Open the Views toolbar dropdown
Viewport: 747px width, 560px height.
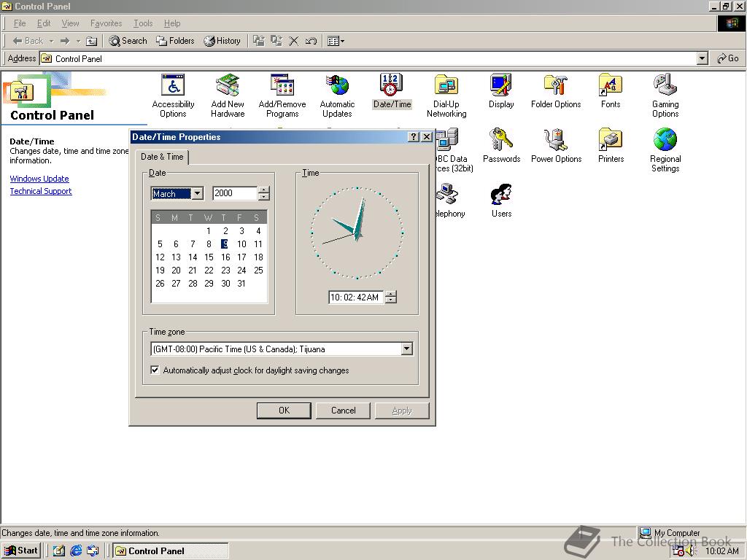point(336,41)
